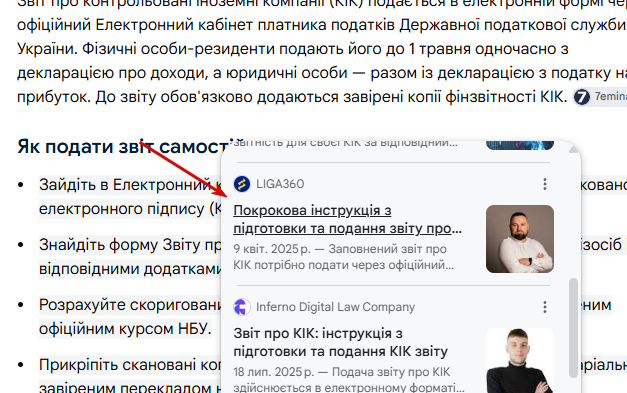Image resolution: width=627 pixels, height=393 pixels.
Task: Click the LIGA360 site favicon
Action: pyautogui.click(x=242, y=184)
